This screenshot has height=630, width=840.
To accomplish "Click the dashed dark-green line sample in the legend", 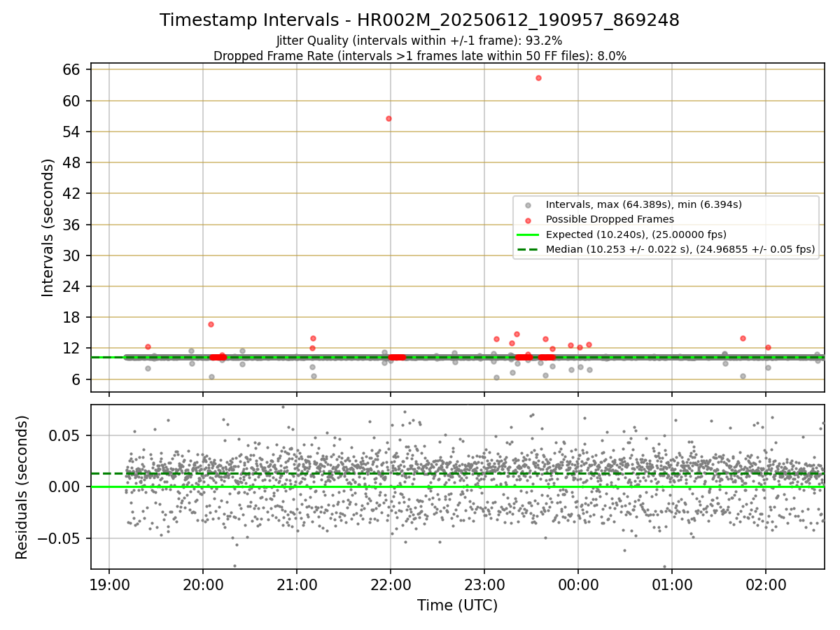I will click(528, 249).
